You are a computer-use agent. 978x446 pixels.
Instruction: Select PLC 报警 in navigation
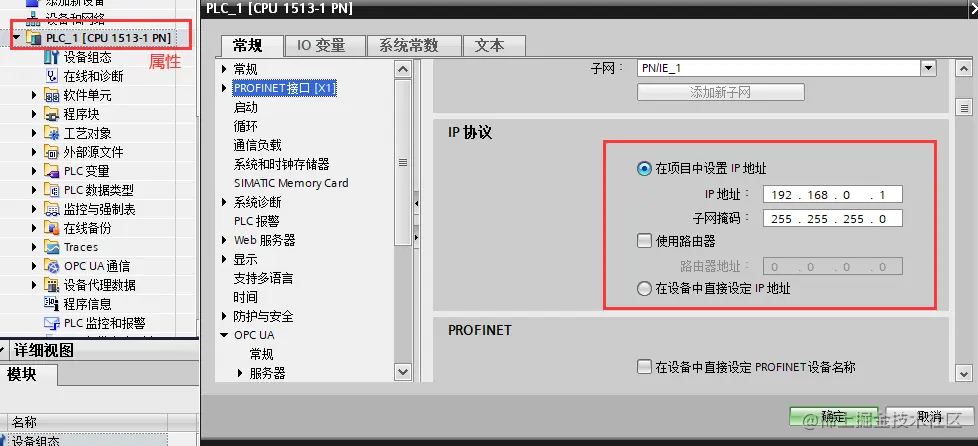coord(256,221)
